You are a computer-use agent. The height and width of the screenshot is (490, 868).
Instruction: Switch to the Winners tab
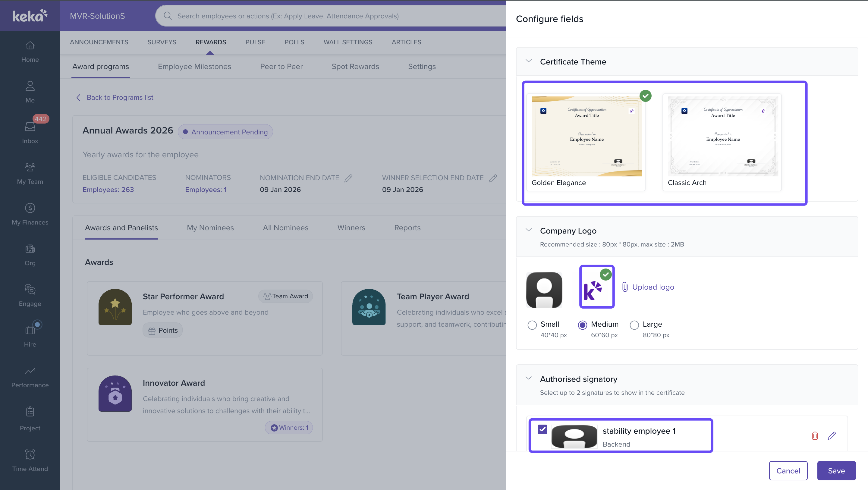pyautogui.click(x=351, y=228)
